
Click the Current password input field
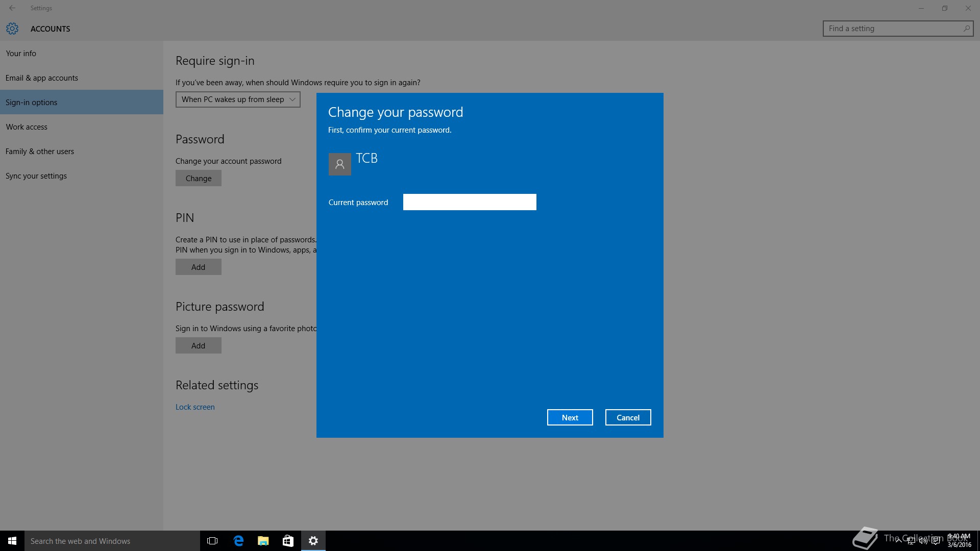[470, 202]
